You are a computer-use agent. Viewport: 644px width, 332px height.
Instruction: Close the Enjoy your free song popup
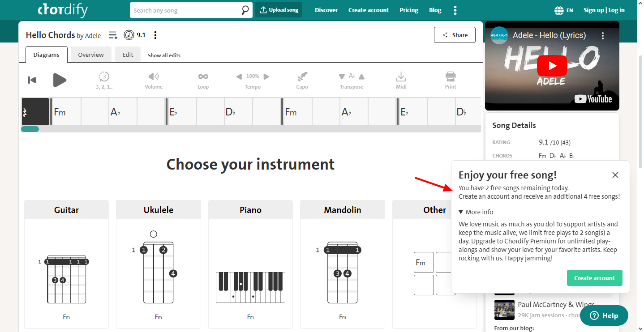[615, 175]
